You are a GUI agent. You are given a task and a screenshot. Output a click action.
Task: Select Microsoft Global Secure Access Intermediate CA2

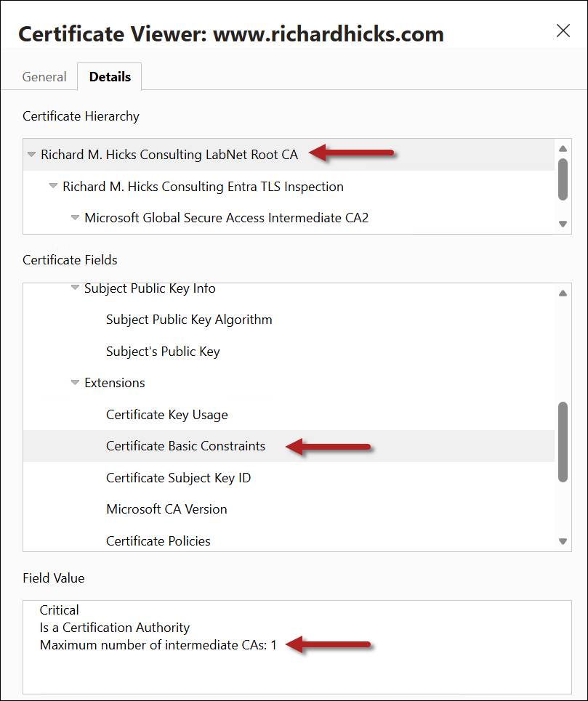(289, 218)
